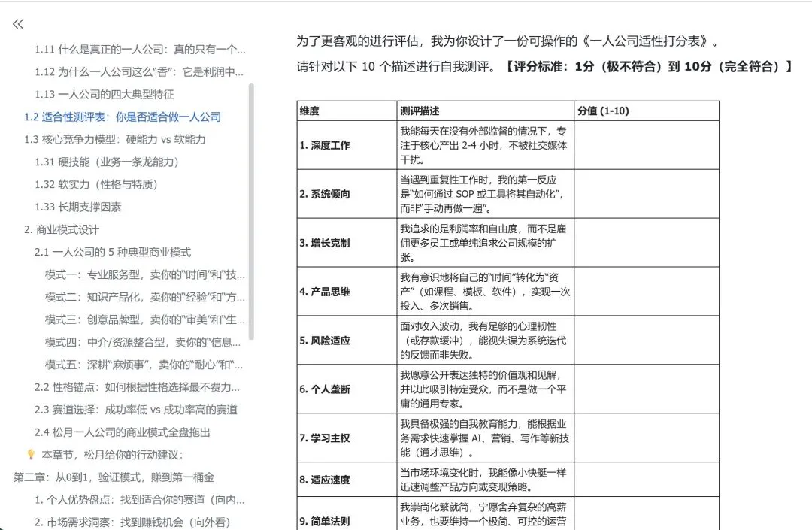This screenshot has width=812, height=530.
Task: Open 2. 市场需求洞察 outline entry
Action: tap(132, 522)
